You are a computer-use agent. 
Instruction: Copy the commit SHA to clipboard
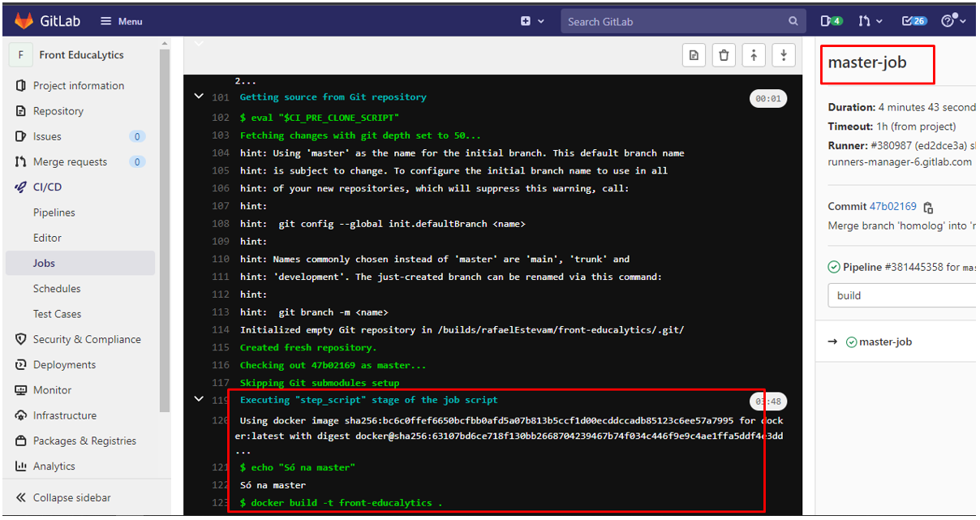(x=929, y=207)
